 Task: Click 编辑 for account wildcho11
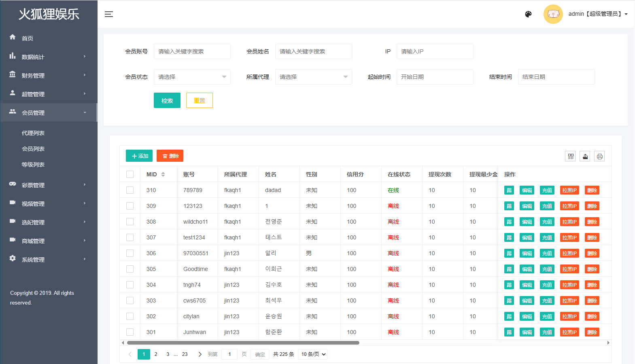point(527,222)
